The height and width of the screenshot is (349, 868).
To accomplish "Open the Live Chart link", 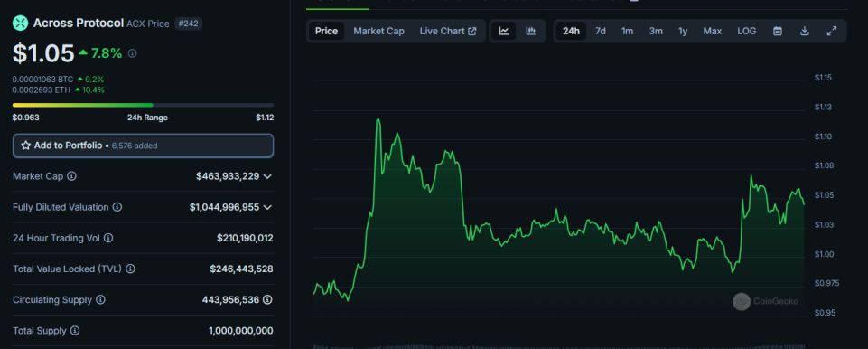I will (448, 31).
